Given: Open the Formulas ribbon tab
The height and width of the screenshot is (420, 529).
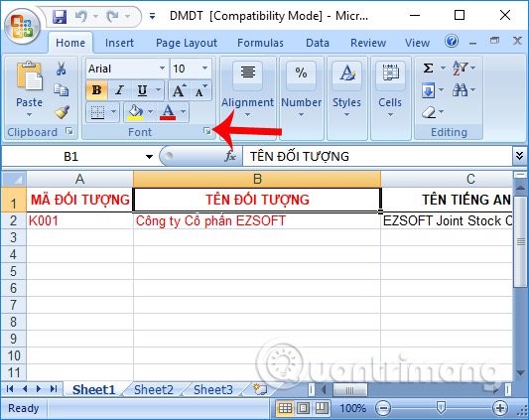Looking at the screenshot, I should 260,43.
